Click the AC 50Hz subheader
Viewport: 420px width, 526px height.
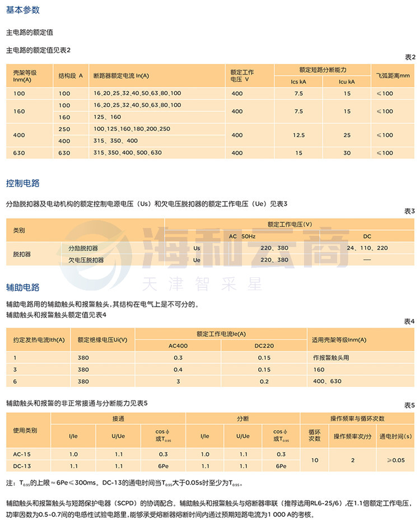pyautogui.click(x=242, y=236)
